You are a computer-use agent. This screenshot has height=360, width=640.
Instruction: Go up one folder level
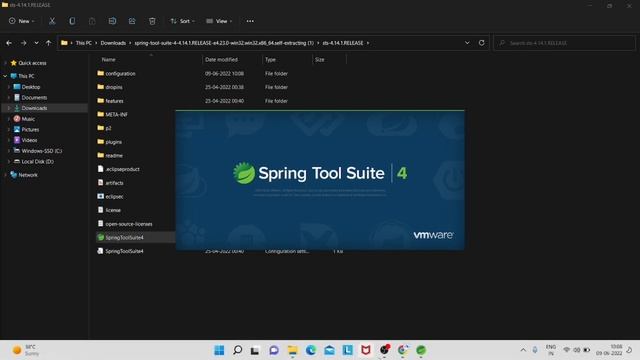[x=49, y=43]
